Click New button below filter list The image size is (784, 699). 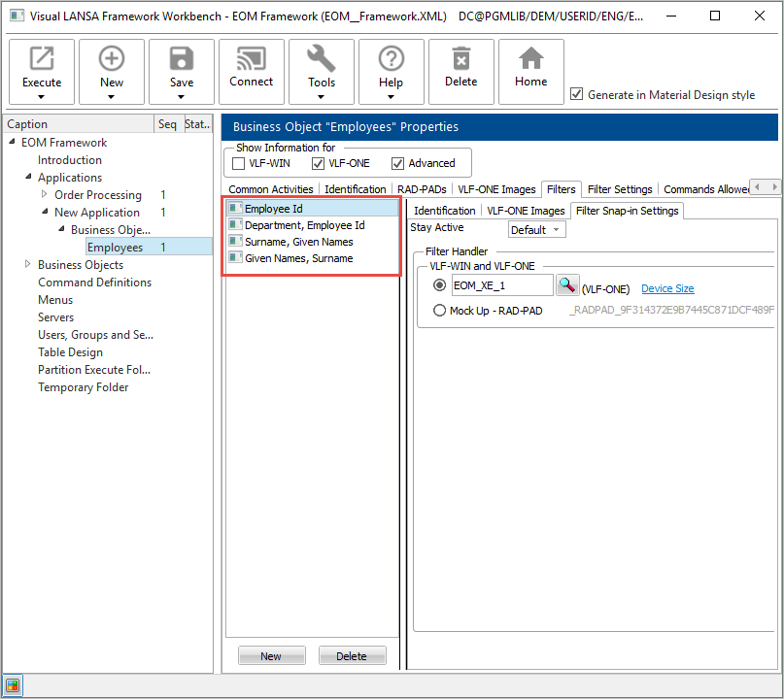[x=271, y=655]
